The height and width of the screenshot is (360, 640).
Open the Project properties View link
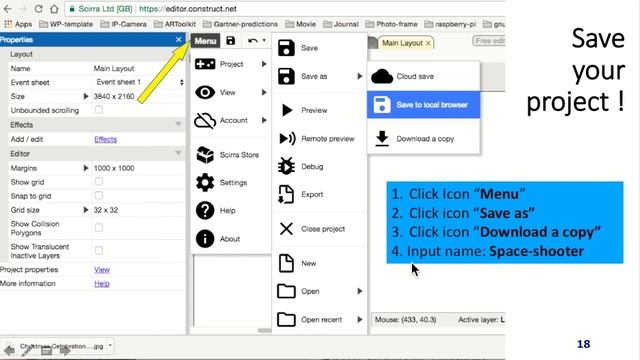pos(102,270)
